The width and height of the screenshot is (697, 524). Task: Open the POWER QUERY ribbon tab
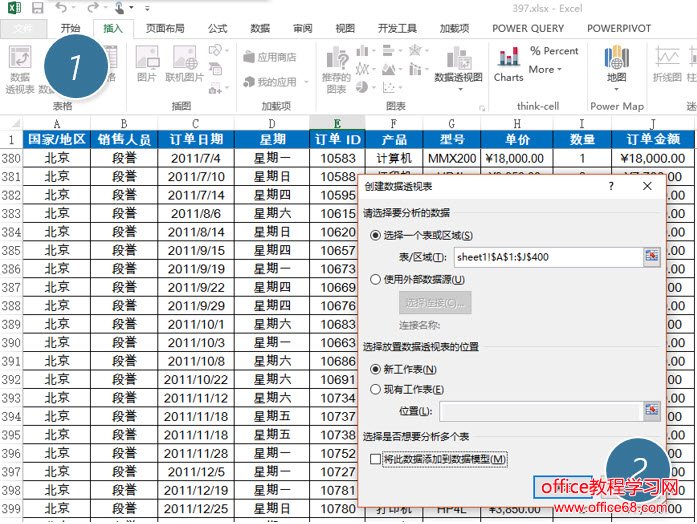click(528, 29)
